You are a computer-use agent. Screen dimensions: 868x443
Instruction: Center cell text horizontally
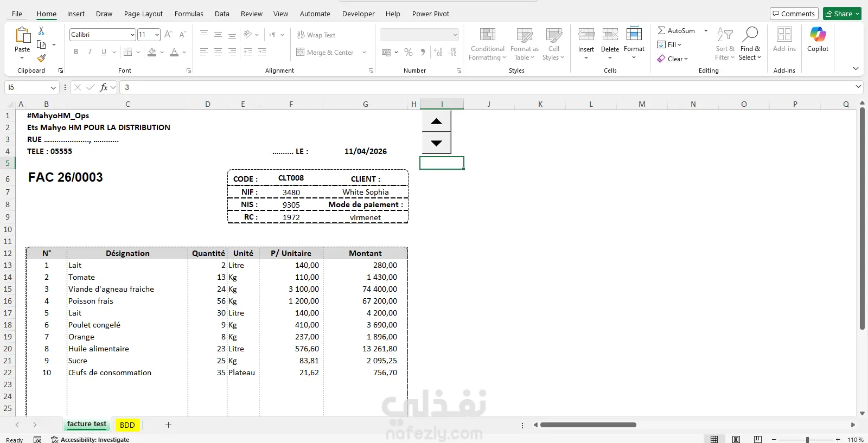tap(218, 52)
